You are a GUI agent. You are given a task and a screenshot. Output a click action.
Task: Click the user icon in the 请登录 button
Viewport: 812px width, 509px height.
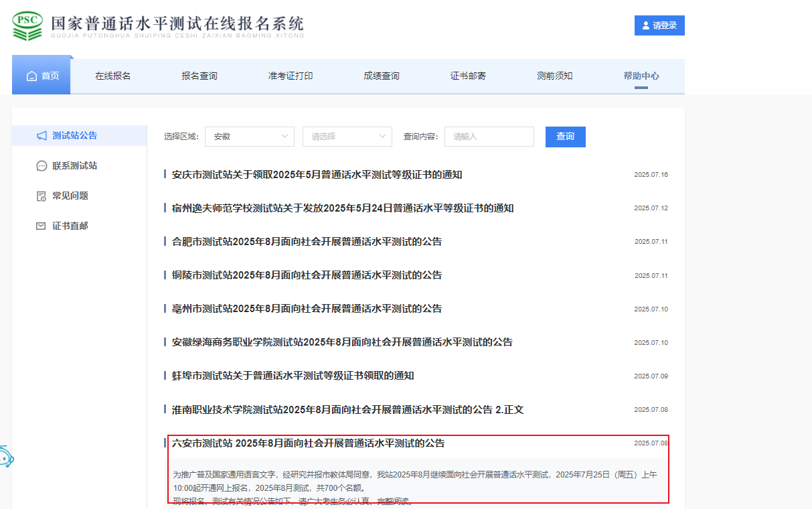point(646,25)
